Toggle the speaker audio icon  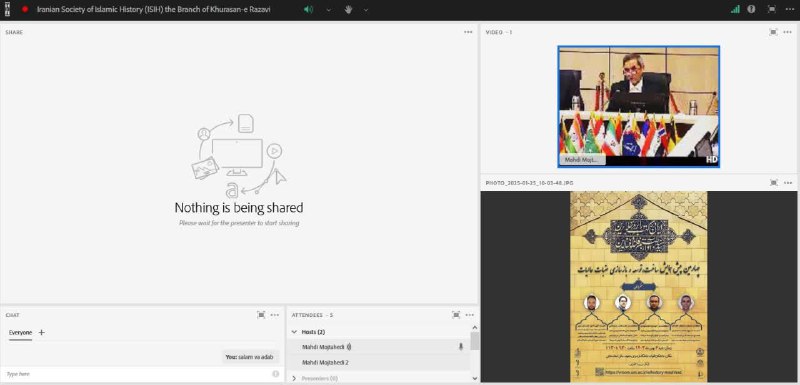point(308,9)
